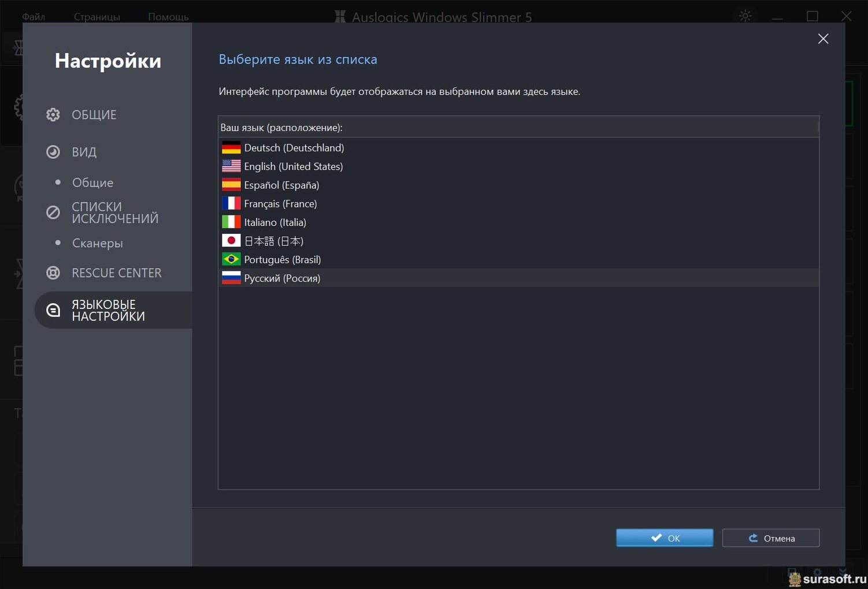868x589 pixels.
Task: Pick Italiano (Italia) as interface language
Action: [x=518, y=222]
